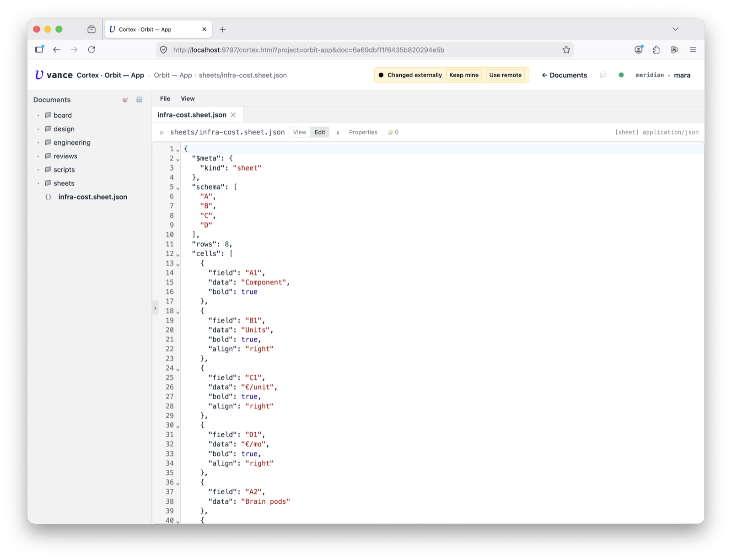Click the browser address bar
The image size is (732, 560).
365,50
